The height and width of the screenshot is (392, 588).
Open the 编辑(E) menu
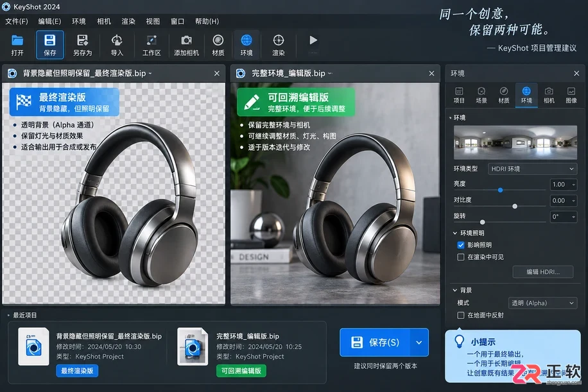pos(49,21)
